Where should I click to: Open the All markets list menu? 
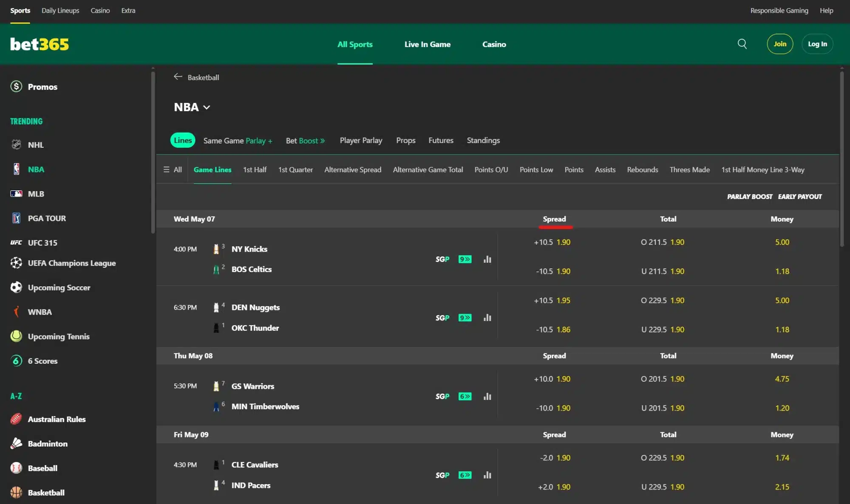tap(173, 169)
